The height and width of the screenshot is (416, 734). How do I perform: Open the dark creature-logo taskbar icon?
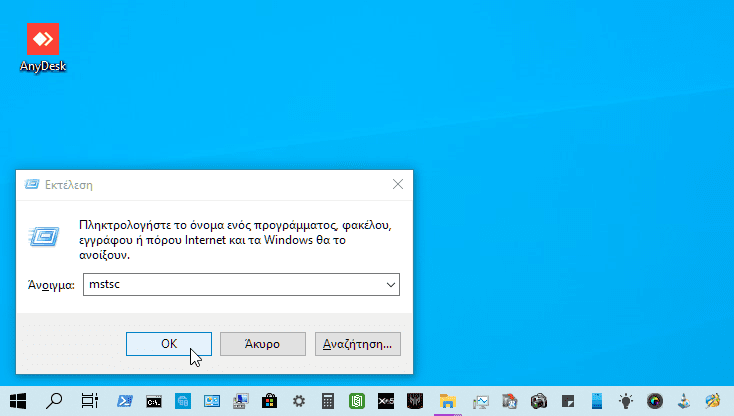point(415,401)
